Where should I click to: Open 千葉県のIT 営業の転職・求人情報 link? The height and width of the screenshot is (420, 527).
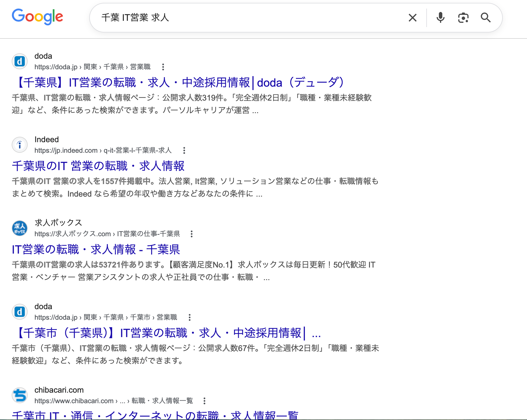(98, 166)
